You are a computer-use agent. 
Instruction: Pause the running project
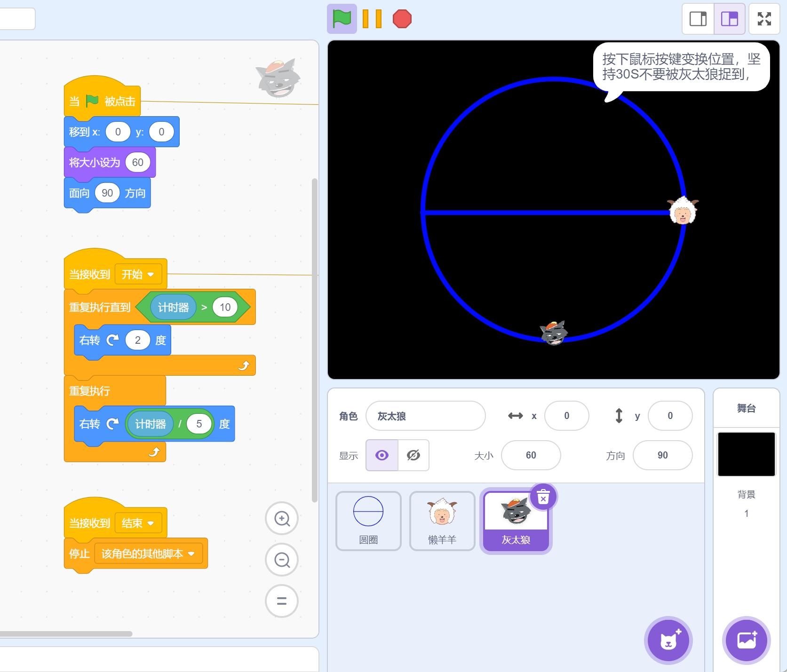tap(372, 19)
